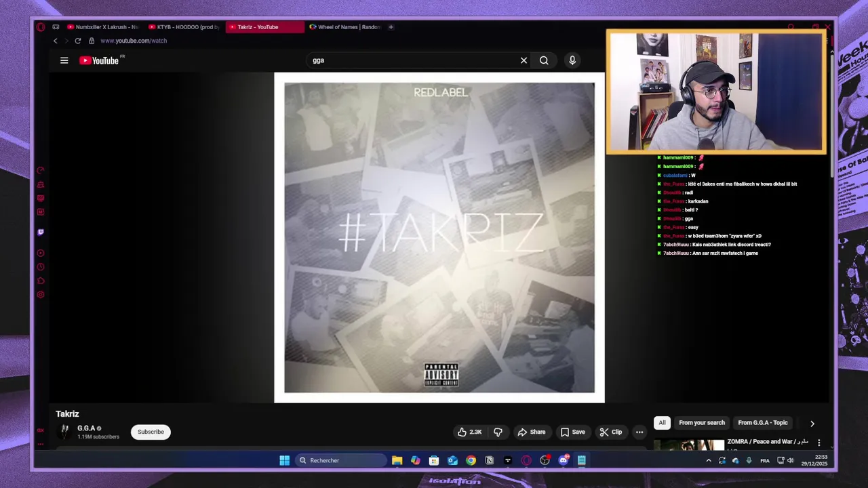Open Microsoft Store from taskbar
868x488 pixels.
434,460
